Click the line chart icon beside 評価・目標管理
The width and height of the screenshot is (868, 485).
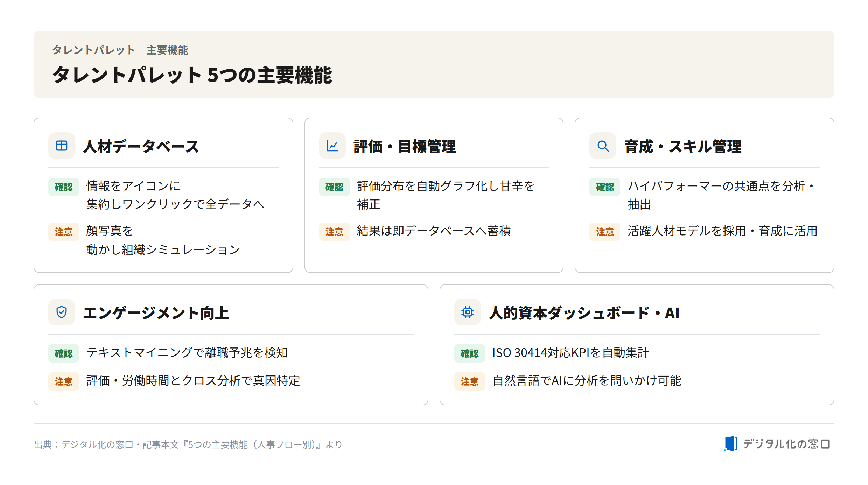coord(332,146)
